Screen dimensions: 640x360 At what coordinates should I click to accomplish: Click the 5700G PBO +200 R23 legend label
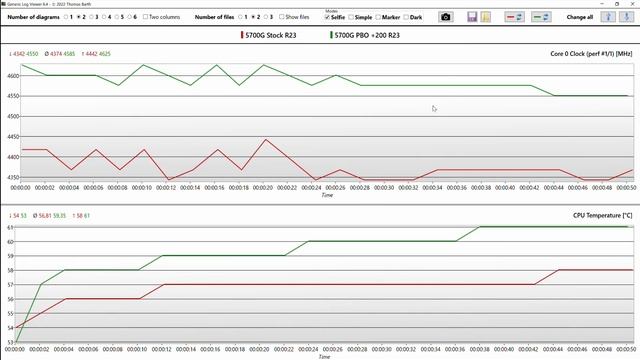click(x=367, y=35)
